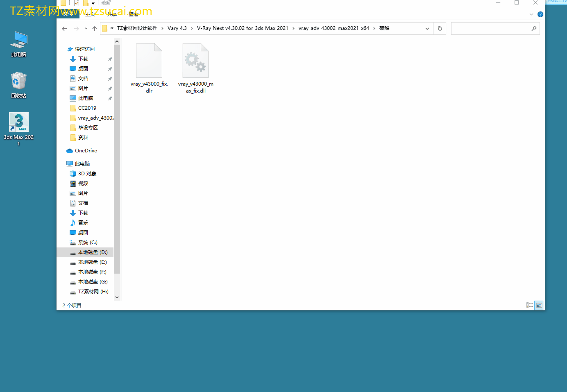567x392 pixels.
Task: Open 桌面 under quick access
Action: [79, 69]
